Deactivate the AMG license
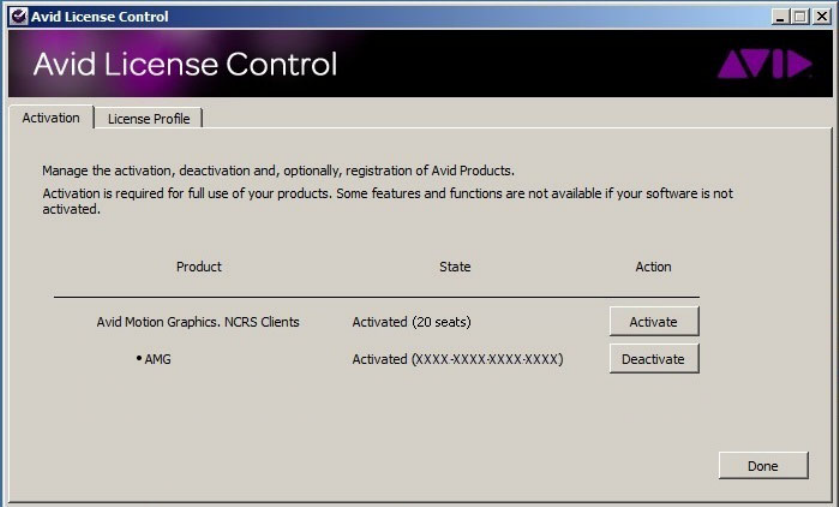 click(x=654, y=358)
